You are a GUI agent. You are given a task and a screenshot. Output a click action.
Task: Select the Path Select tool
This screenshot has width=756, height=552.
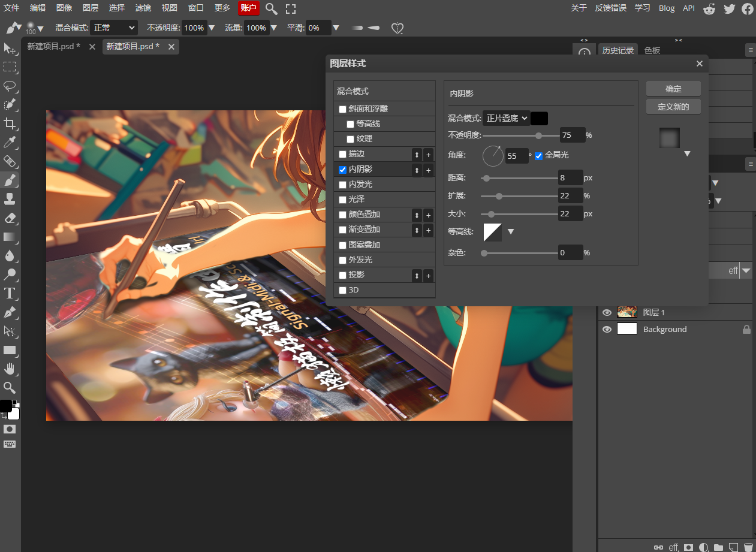click(10, 331)
